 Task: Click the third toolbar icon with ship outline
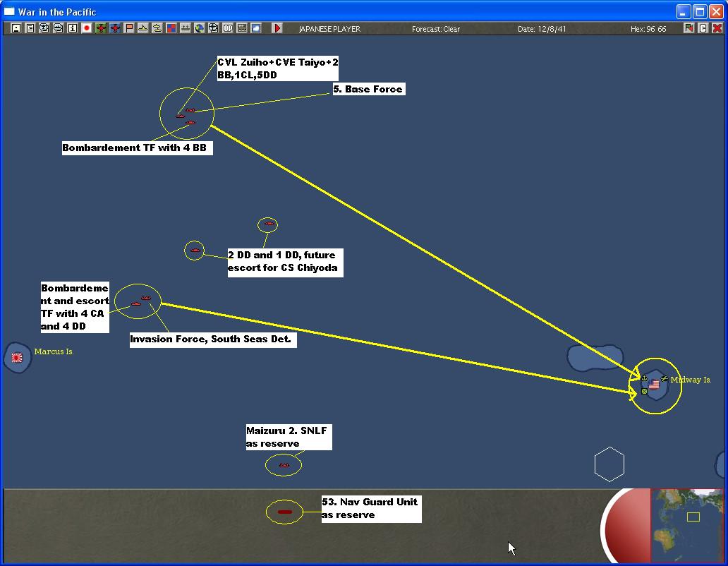tap(44, 28)
